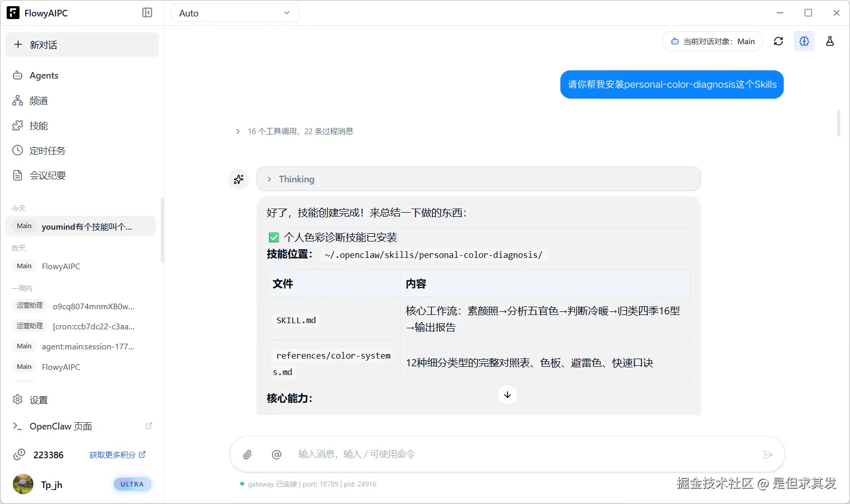The height and width of the screenshot is (504, 850).
Task: Open the second FlowyAIPC conversation under 一周内
Action: coord(81,367)
